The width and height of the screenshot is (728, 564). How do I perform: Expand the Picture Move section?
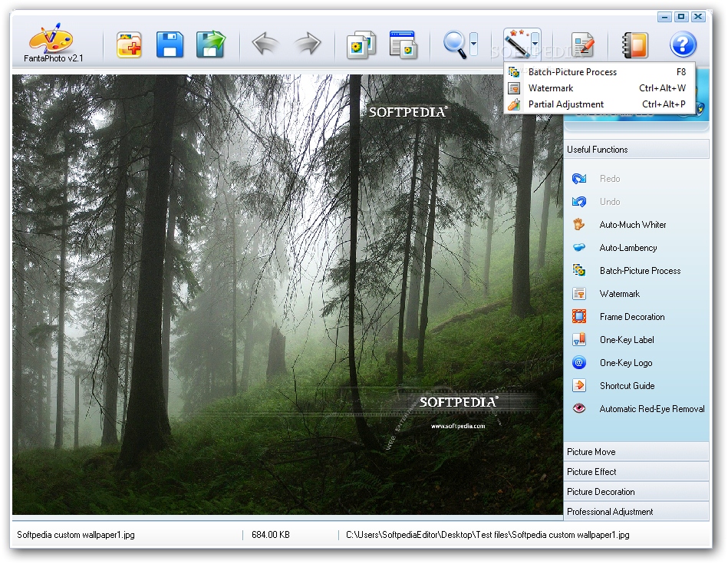[x=636, y=452]
